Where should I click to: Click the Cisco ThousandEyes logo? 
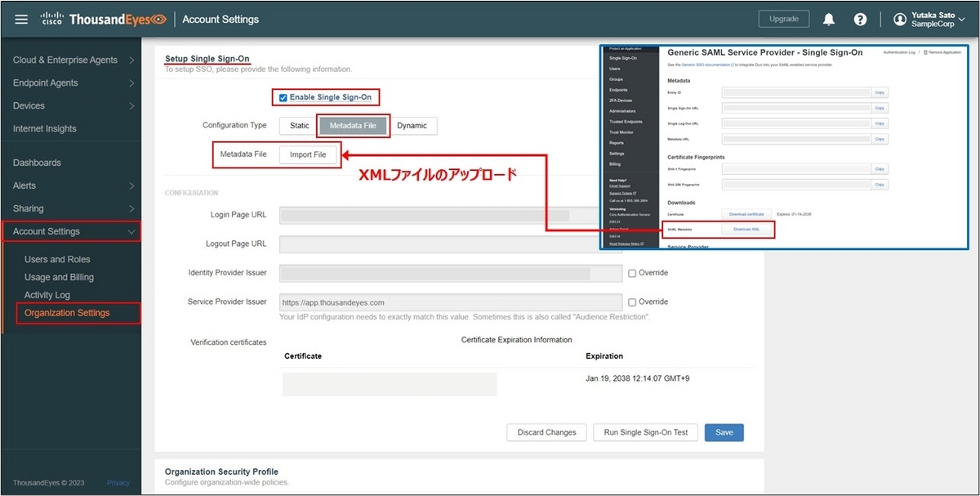click(104, 19)
